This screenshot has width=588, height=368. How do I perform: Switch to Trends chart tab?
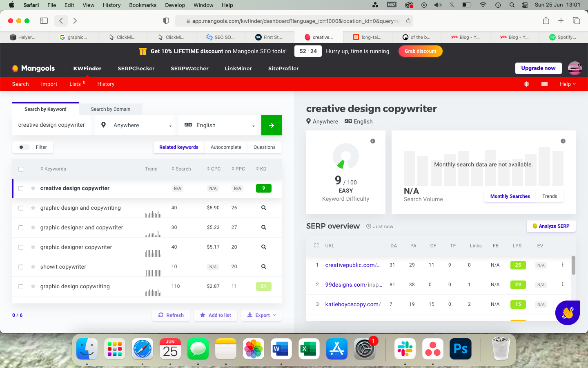550,196
